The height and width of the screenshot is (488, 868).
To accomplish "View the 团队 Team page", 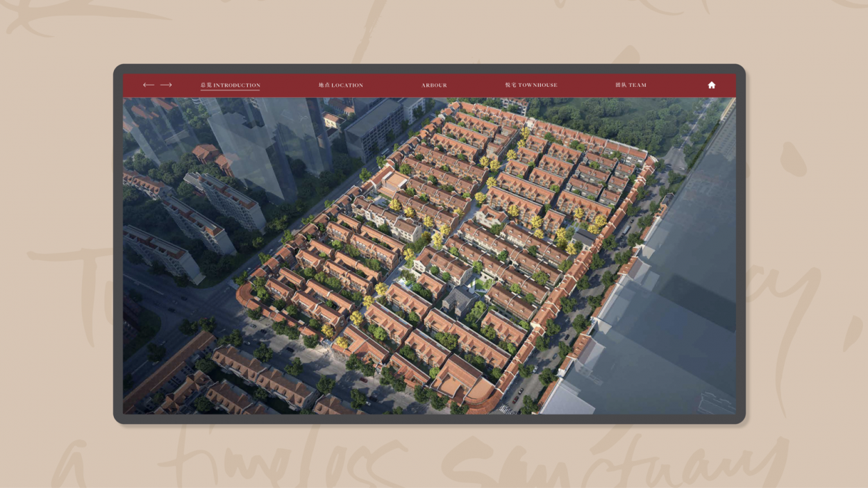I will click(631, 85).
